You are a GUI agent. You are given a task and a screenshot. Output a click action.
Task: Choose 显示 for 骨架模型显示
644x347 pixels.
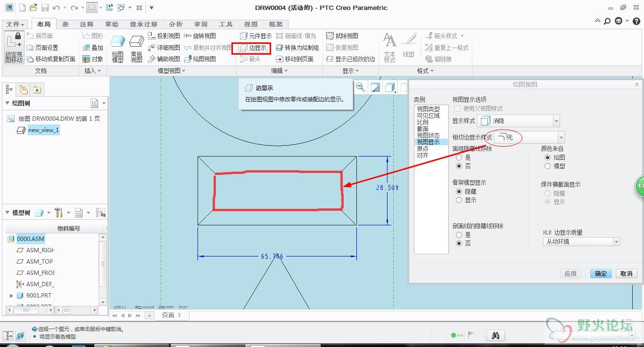point(459,200)
